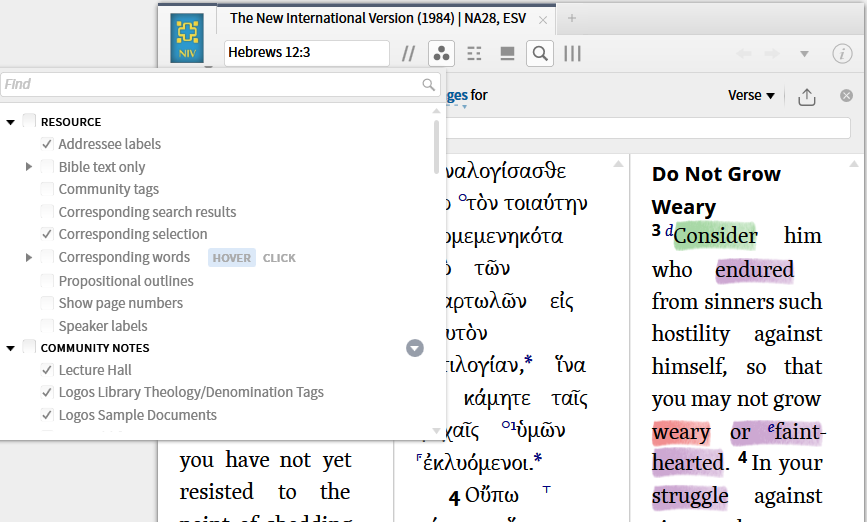The height and width of the screenshot is (522, 867).
Task: Click the ESV column scroll-up arrow
Action: click(x=854, y=164)
